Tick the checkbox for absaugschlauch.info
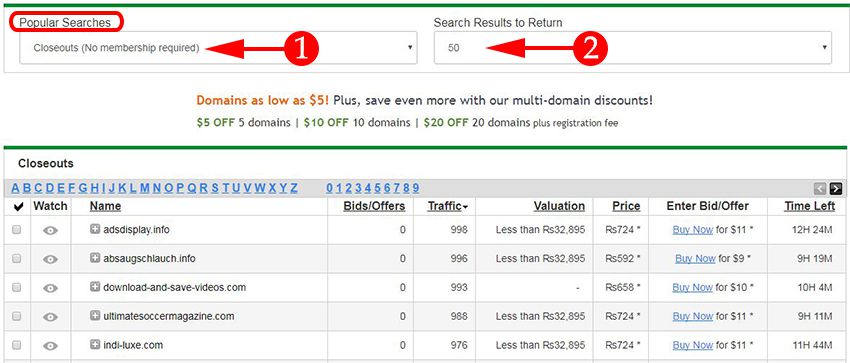 pos(17,258)
